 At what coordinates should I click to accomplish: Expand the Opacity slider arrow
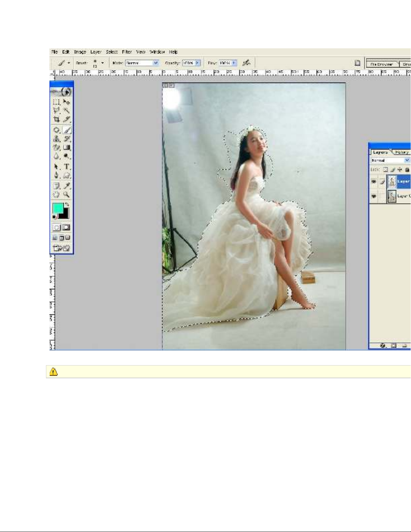(197, 63)
